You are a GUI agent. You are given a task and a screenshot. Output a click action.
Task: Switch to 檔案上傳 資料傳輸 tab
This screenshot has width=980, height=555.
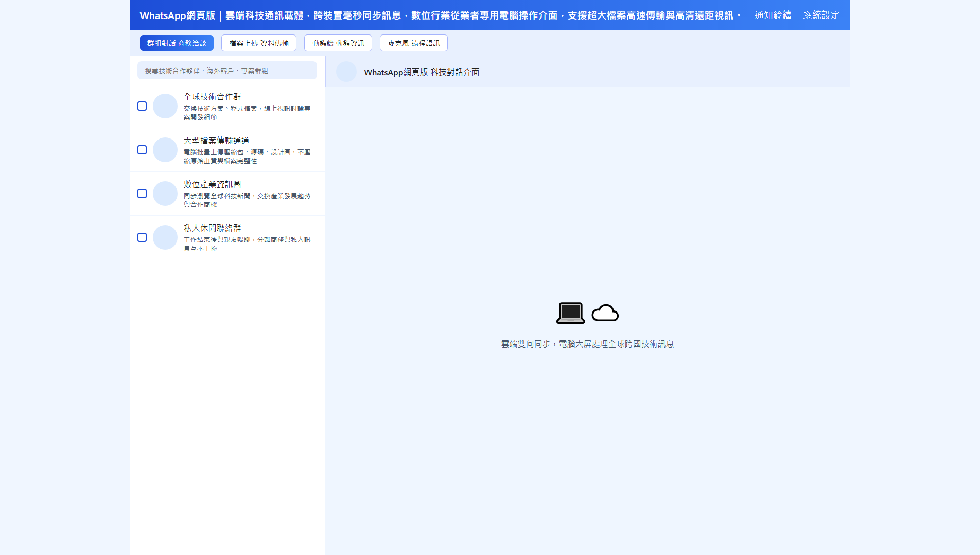(x=259, y=43)
